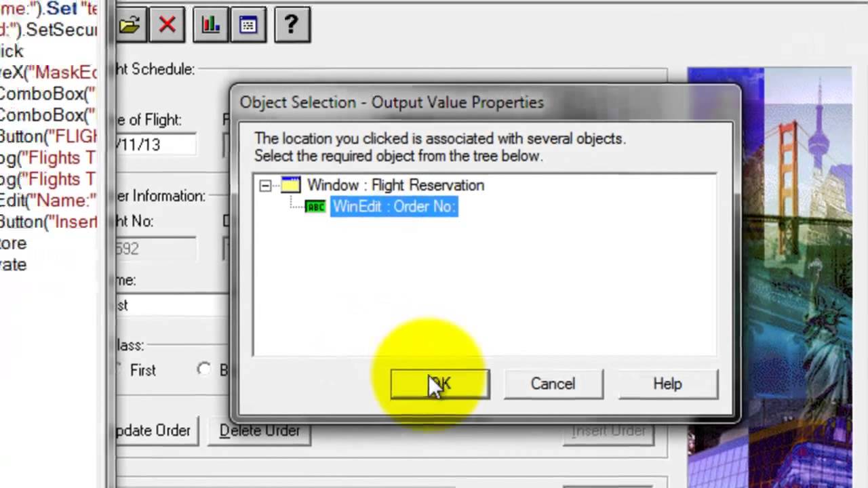
Task: Open Help in Object Selection dialog
Action: point(667,384)
